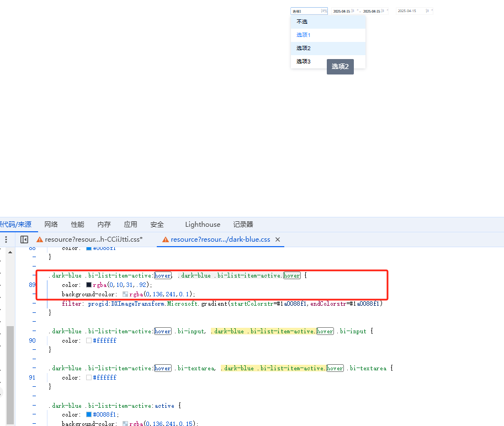The width and height of the screenshot is (504, 426).
Task: Open the 性能 devtools tab
Action: point(77,224)
